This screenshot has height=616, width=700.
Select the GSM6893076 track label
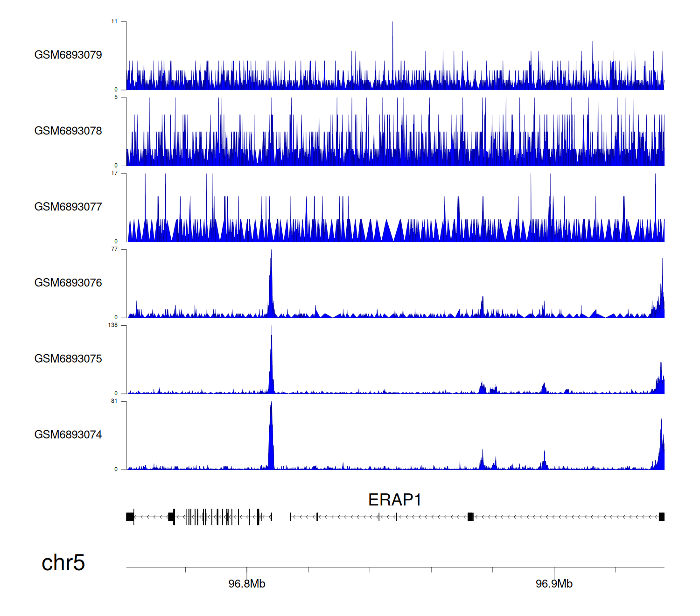68,283
